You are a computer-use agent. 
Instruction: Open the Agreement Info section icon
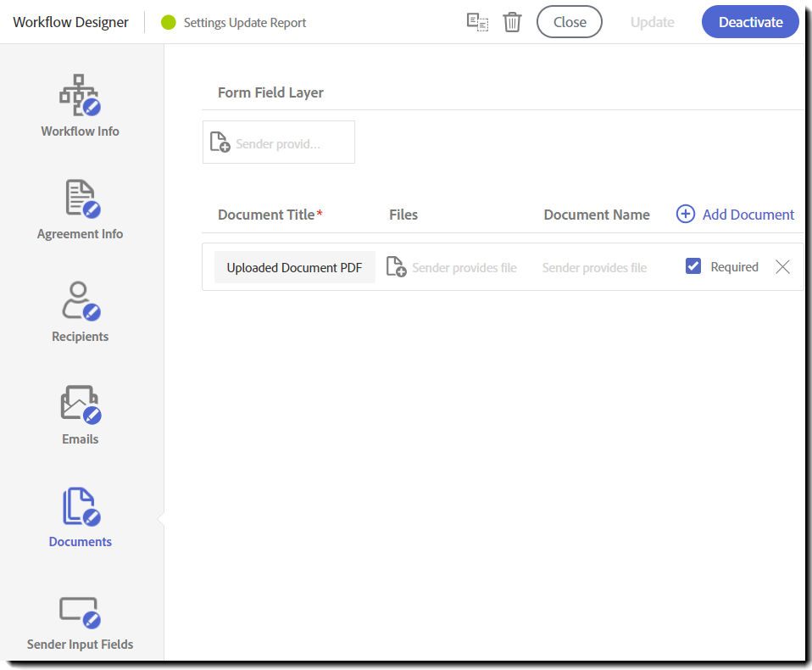coord(80,198)
